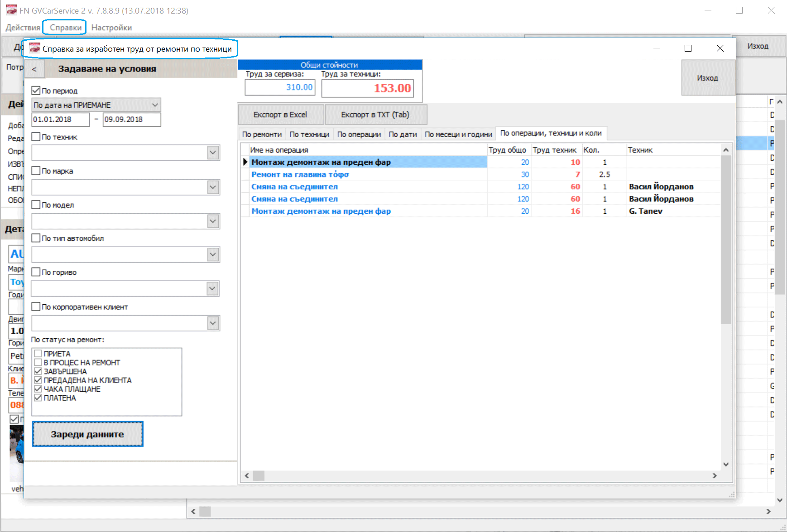Open the 'Справки' menu
The width and height of the screenshot is (787, 532).
pyautogui.click(x=66, y=28)
